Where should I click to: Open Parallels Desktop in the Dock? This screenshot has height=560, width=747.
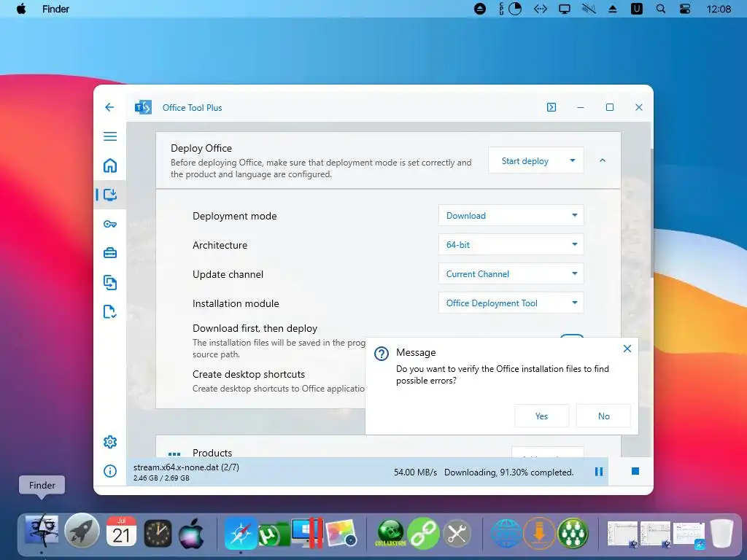pyautogui.click(x=307, y=533)
